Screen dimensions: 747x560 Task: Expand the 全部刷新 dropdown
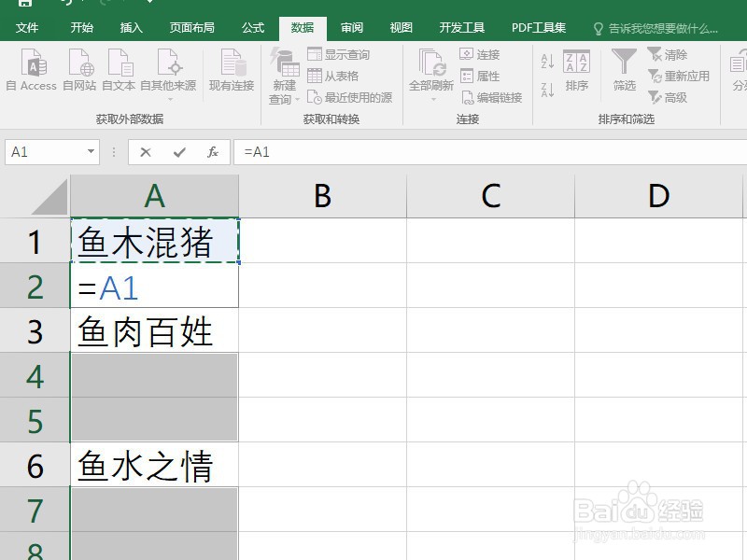(x=433, y=99)
